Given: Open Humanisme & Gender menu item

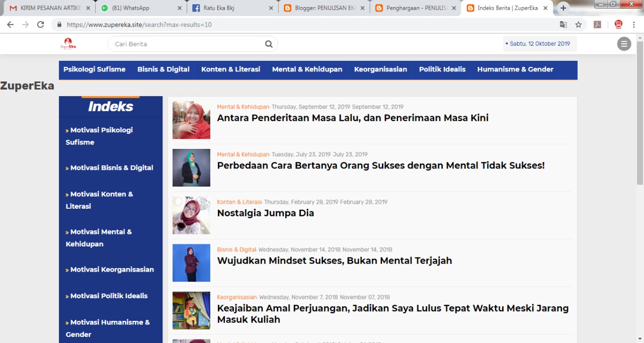Looking at the screenshot, I should (515, 69).
